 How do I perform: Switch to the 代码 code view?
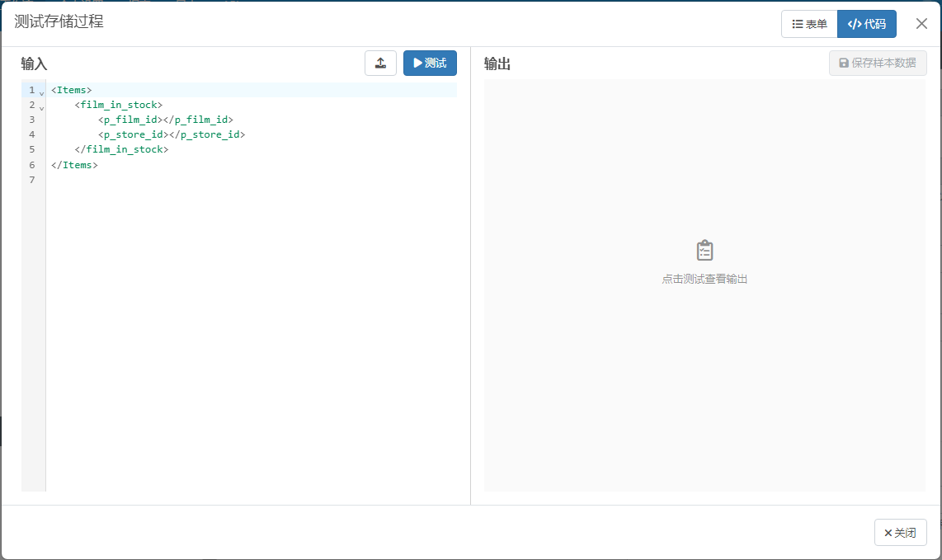(866, 24)
